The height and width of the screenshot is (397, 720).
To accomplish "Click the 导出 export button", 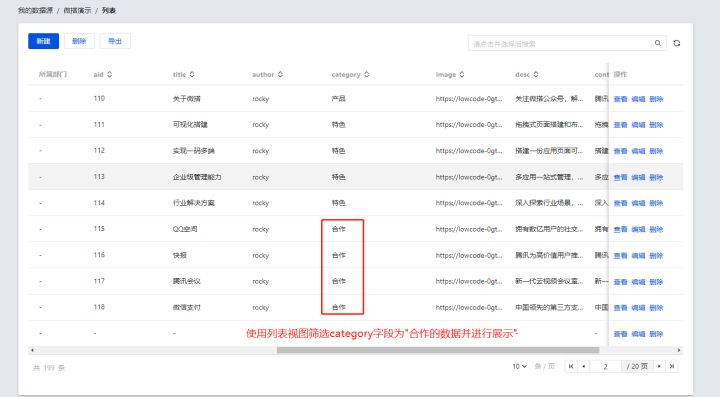I will coord(115,41).
